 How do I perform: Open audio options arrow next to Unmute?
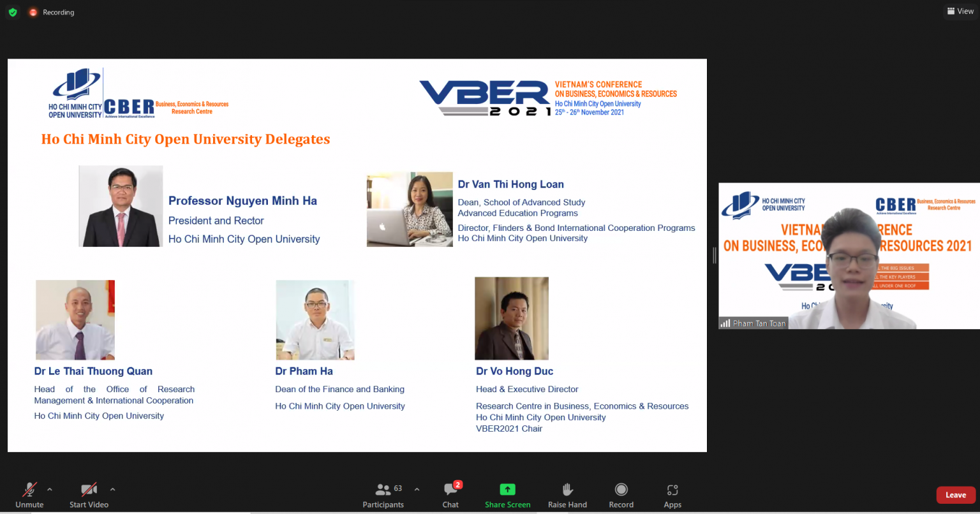click(50, 490)
